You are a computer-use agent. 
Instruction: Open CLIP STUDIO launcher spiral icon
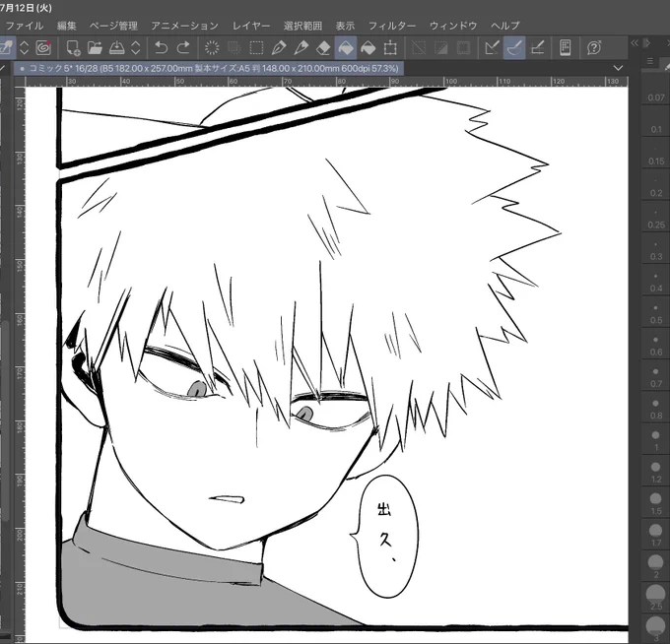coord(43,47)
